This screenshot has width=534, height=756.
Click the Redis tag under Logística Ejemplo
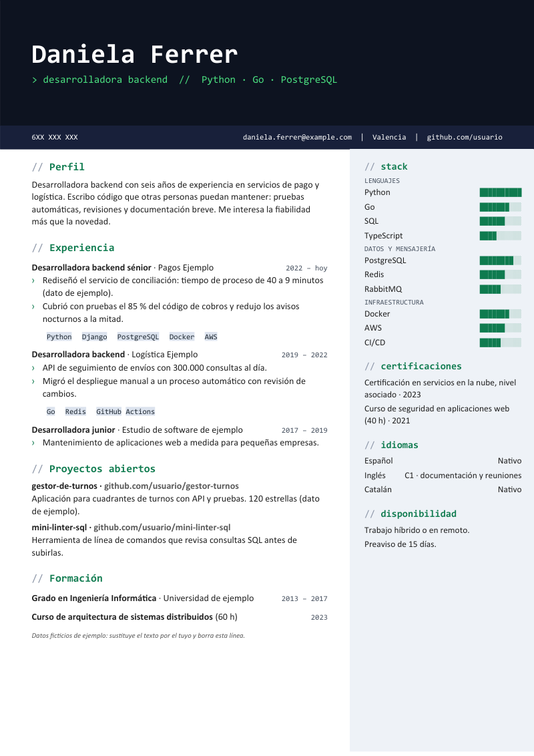[x=75, y=412]
